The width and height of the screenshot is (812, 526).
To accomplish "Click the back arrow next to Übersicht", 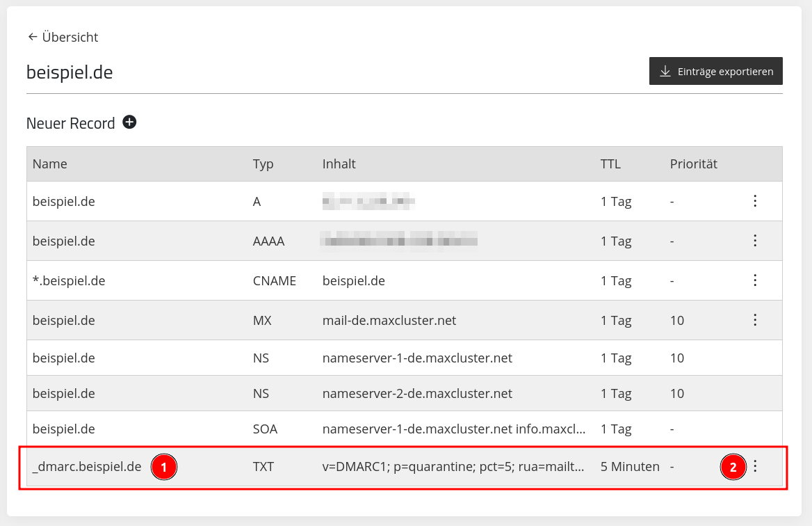I will point(33,37).
